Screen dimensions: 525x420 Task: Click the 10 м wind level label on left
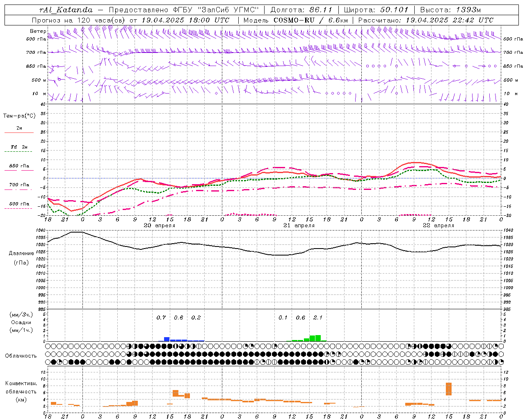(x=39, y=94)
